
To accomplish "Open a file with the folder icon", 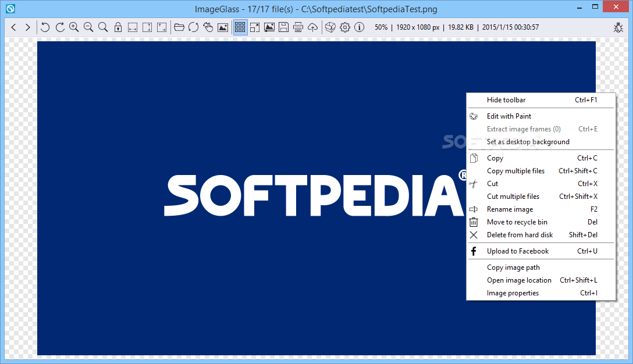I will 179,27.
